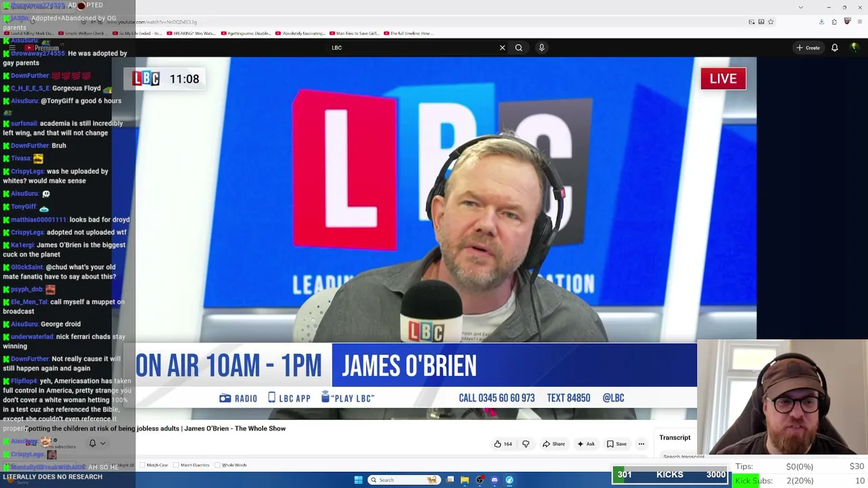Open the 'Simple Welfare Check...' bookmark

tap(83, 33)
